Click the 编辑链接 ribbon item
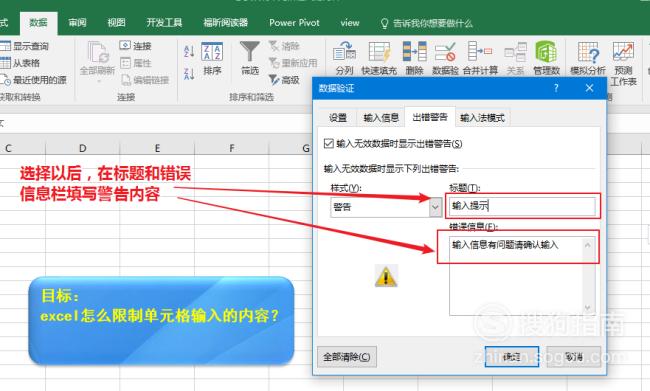This screenshot has height=391, width=650. 145,80
